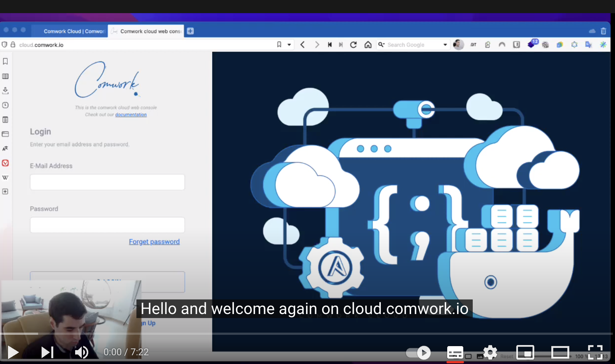Open the closed tabs trash icon
The width and height of the screenshot is (615, 364).
(x=604, y=31)
